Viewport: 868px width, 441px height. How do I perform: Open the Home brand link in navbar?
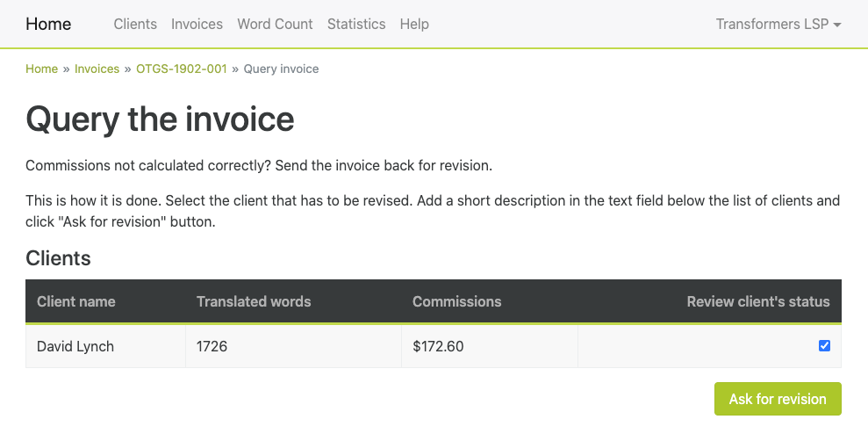coord(48,24)
